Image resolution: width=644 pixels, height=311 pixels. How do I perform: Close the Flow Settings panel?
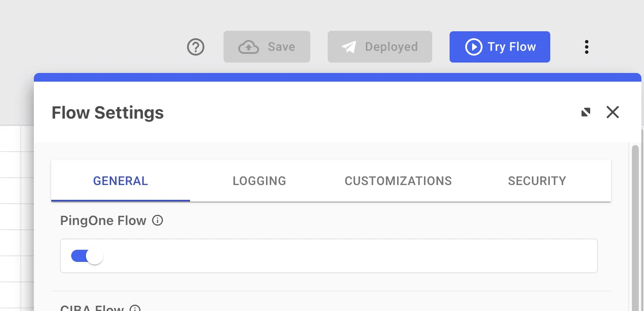tap(613, 112)
